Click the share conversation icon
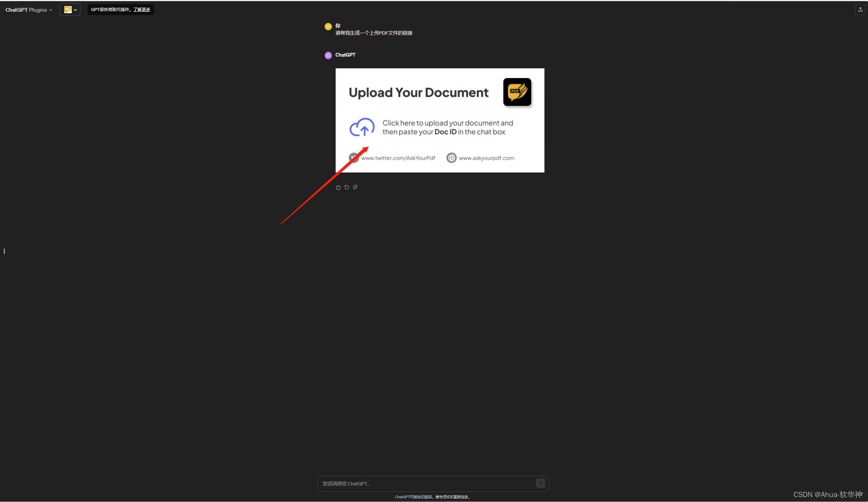868x502 pixels. tap(860, 10)
